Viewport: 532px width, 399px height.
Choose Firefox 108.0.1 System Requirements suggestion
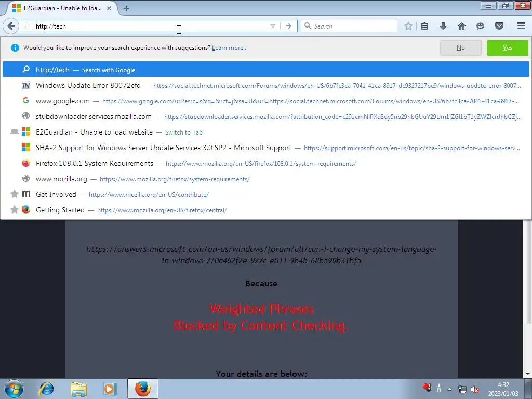265,163
